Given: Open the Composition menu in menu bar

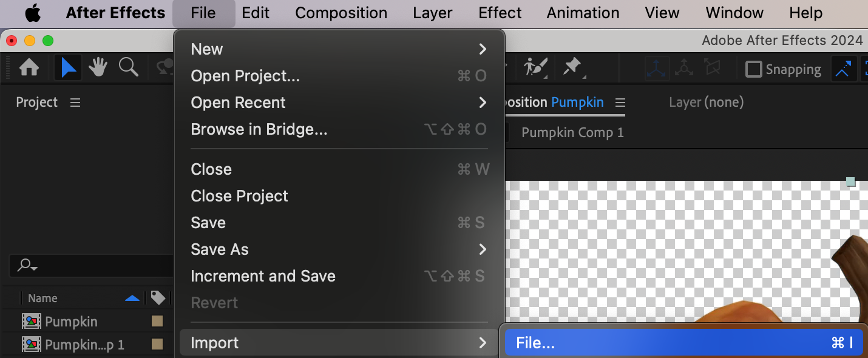Looking at the screenshot, I should pos(341,13).
